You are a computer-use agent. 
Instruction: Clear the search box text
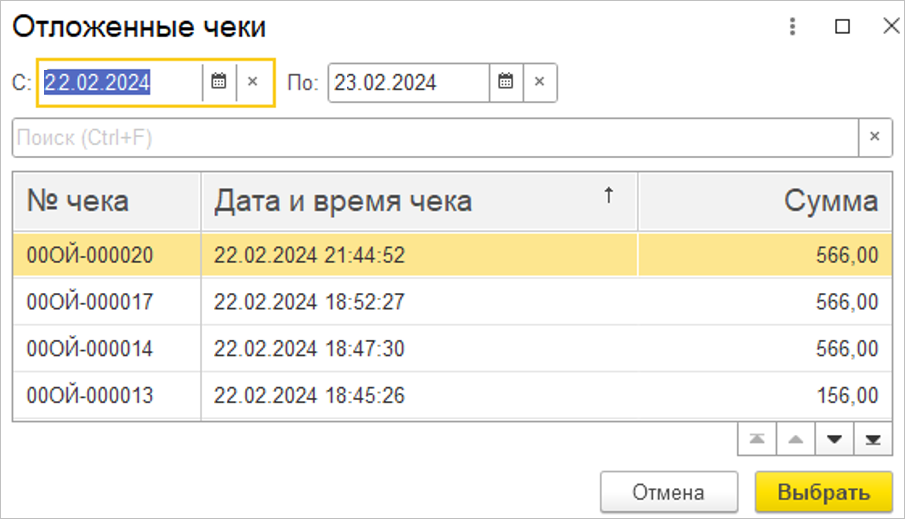pos(875,138)
